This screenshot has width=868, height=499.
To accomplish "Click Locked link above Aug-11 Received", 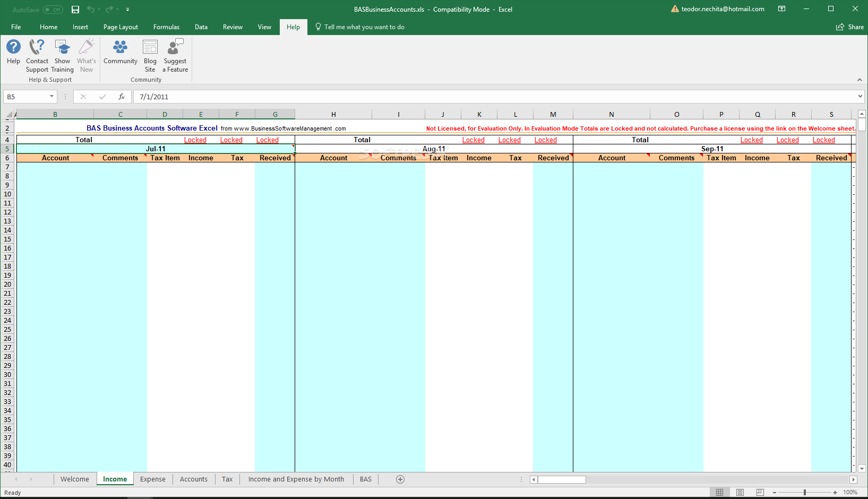I will coord(546,140).
